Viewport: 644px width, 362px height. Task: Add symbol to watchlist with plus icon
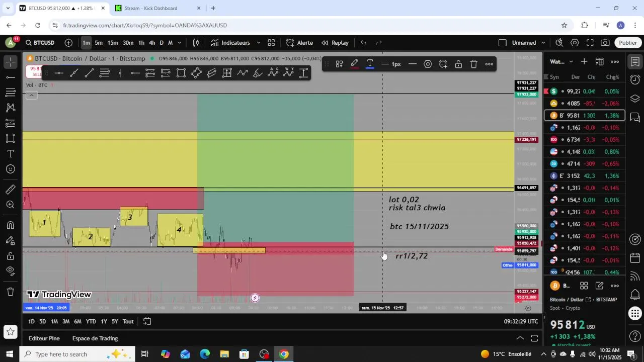coord(584,62)
